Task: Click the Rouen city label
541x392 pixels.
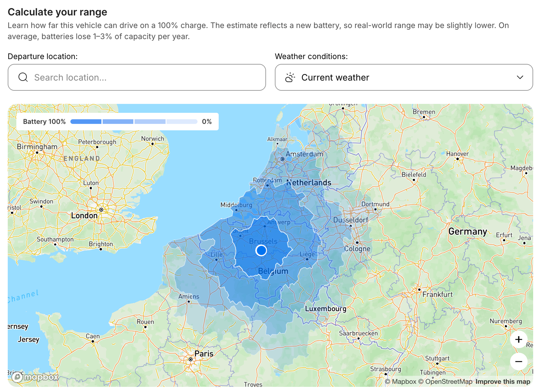Action: coord(145,322)
